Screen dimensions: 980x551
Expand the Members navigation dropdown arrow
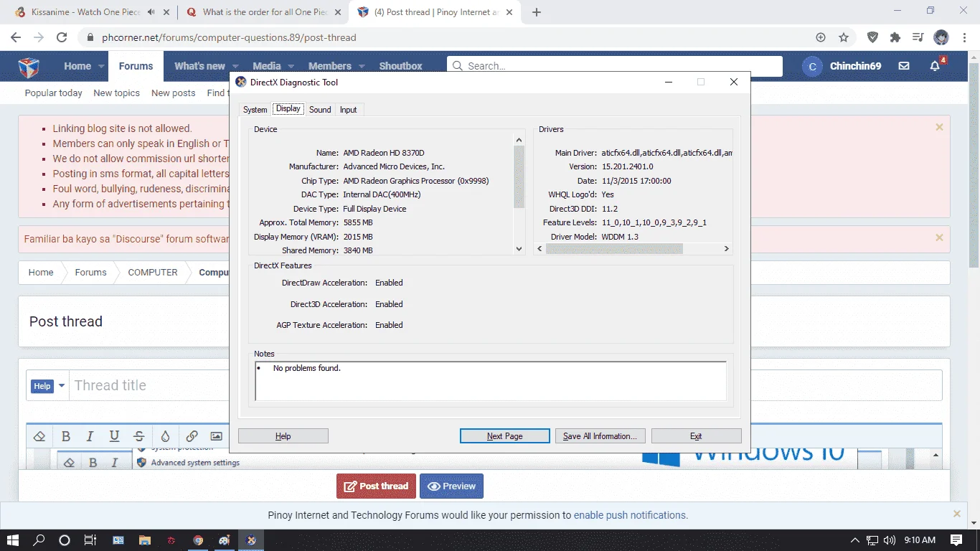362,66
